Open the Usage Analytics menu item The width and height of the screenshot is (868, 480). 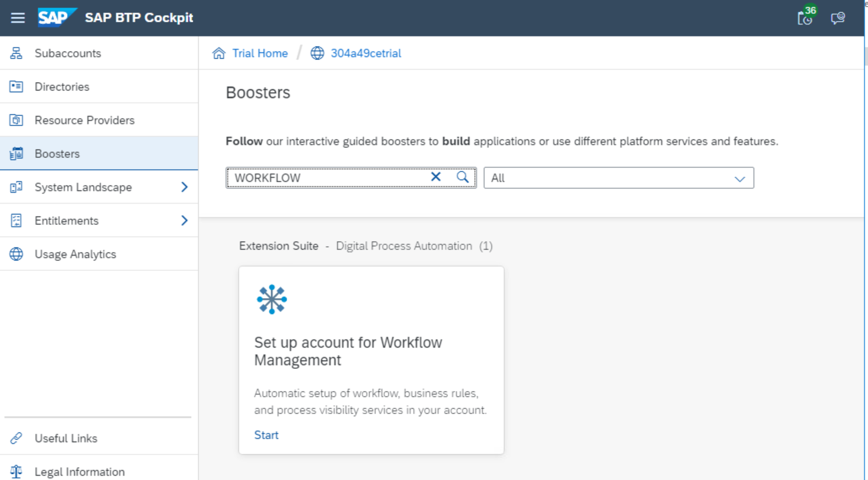click(x=99, y=254)
